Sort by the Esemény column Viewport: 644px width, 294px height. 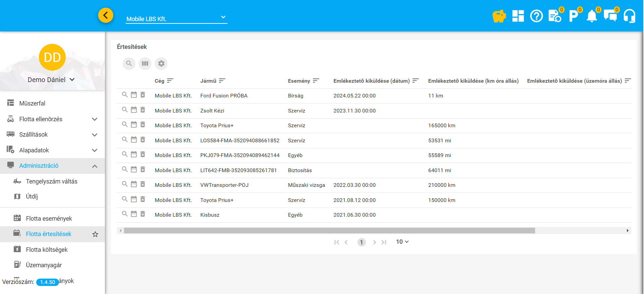[299, 81]
